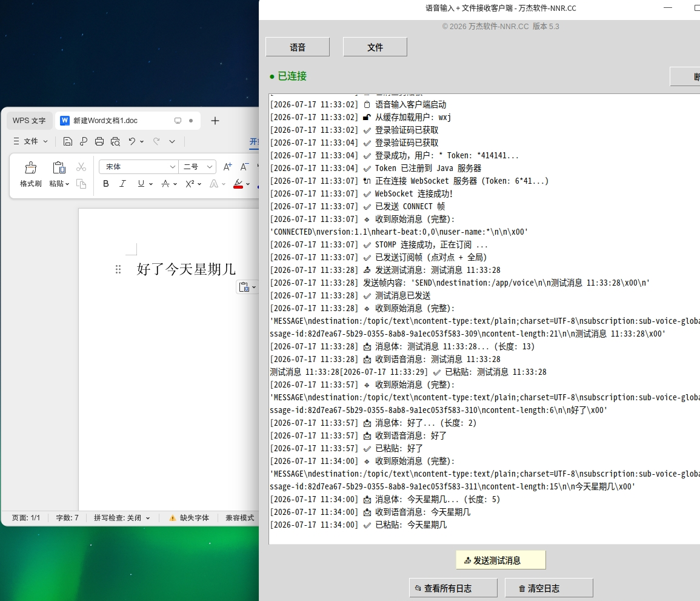The image size is (700, 601).
Task: Toggle superscript X² formatting
Action: pos(190,184)
